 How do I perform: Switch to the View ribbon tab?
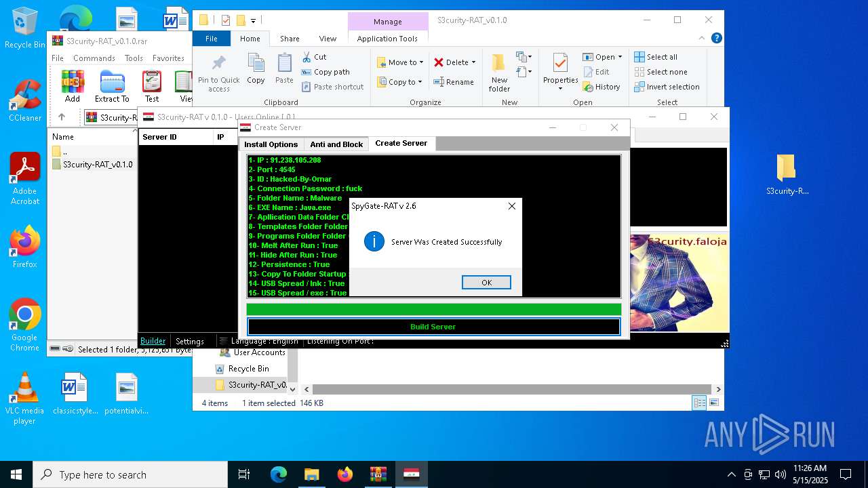point(328,39)
